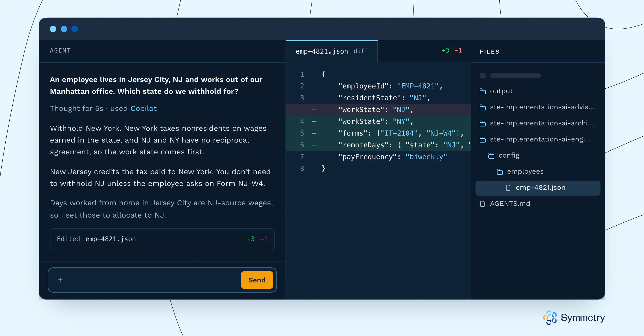Click the "employeeId": "EMP-4821" line
Screen dimensions: 644x336
[378, 86]
